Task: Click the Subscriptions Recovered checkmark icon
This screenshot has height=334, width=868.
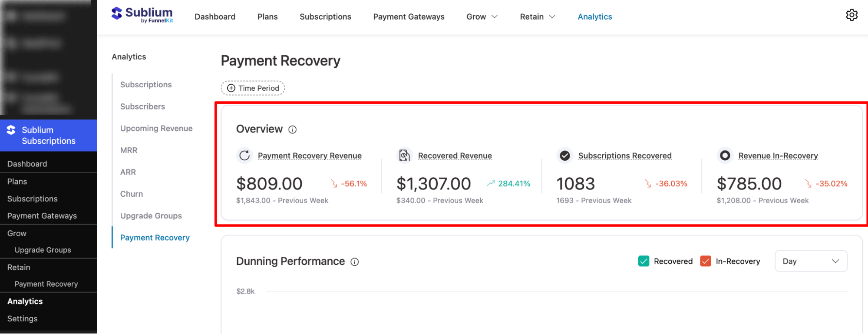Action: tap(564, 155)
